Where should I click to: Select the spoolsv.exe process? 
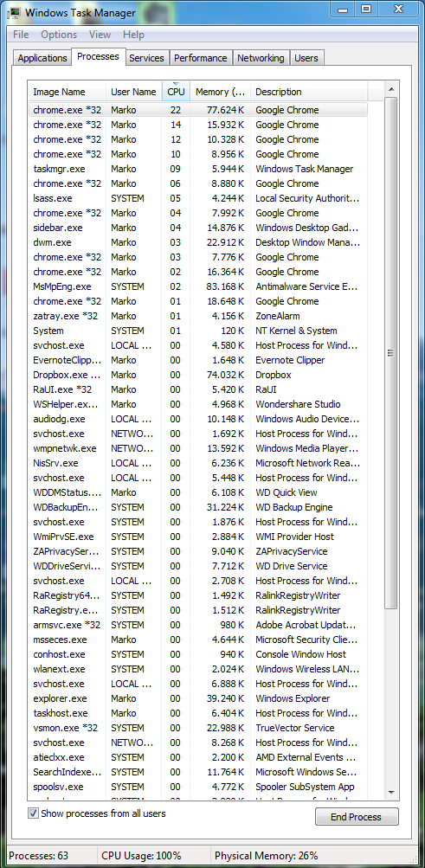(197, 787)
